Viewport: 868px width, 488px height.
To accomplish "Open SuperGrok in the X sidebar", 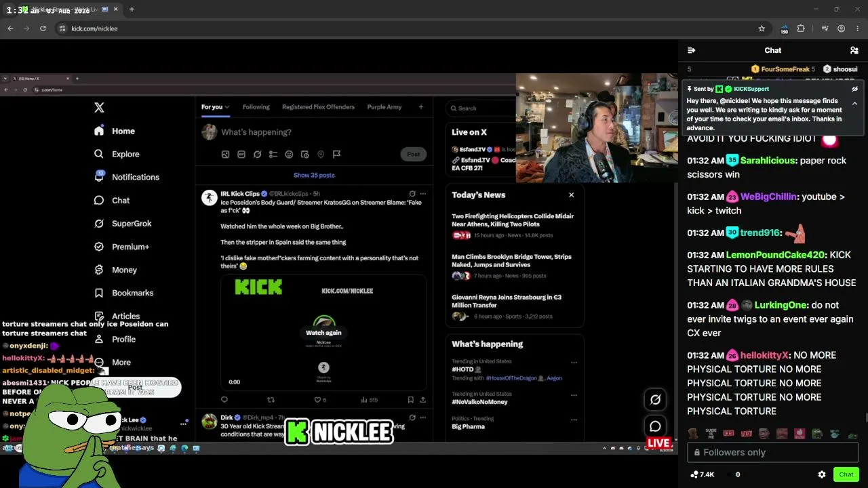I will pos(123,223).
